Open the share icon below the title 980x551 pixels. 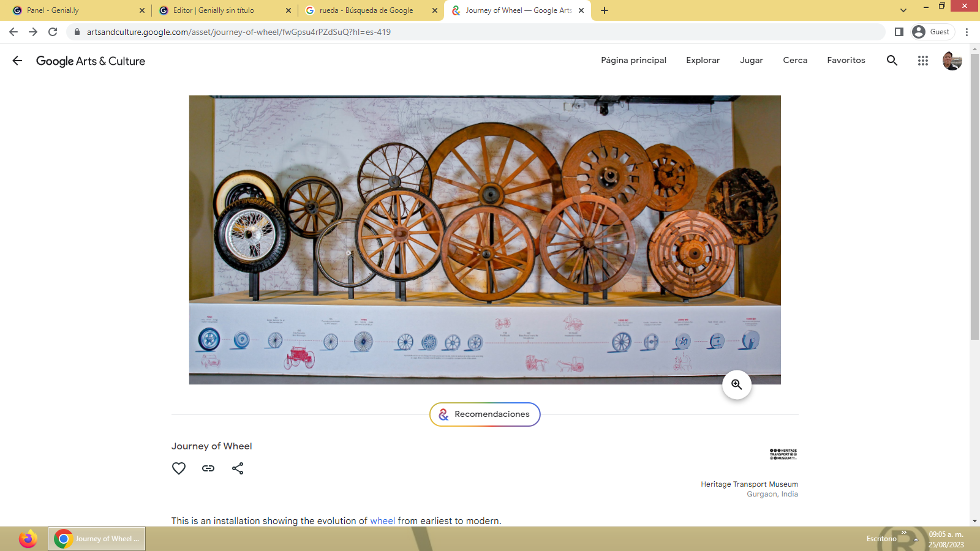pos(238,468)
